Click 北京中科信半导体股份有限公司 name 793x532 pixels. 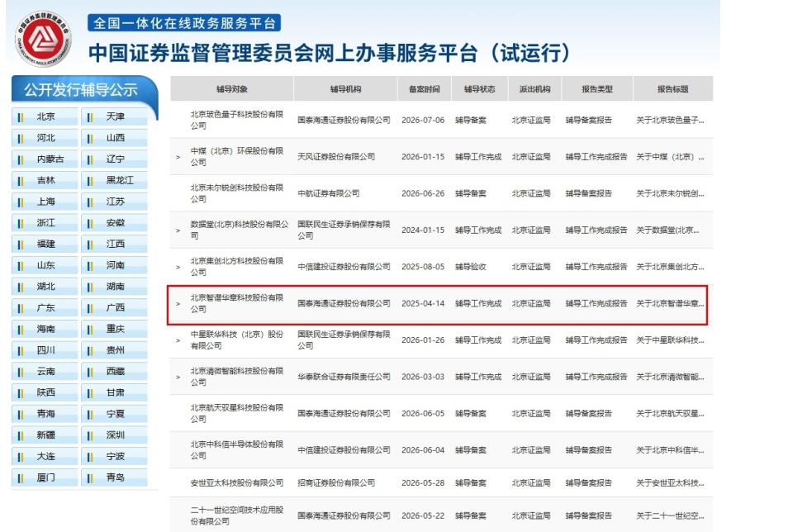[237, 450]
